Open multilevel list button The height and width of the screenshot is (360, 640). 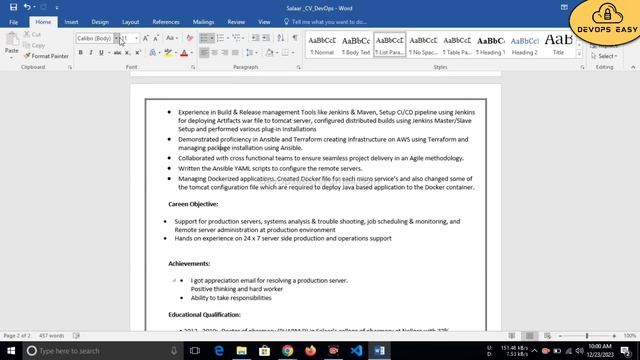[236, 38]
